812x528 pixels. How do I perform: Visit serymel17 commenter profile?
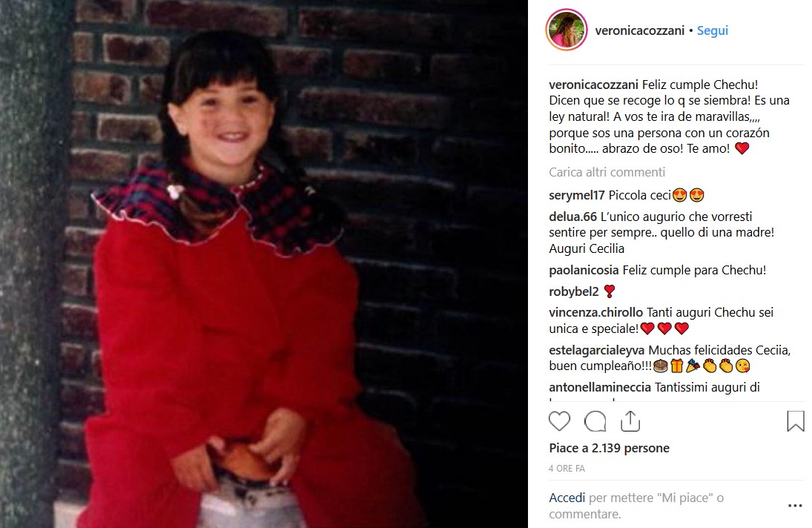click(577, 195)
